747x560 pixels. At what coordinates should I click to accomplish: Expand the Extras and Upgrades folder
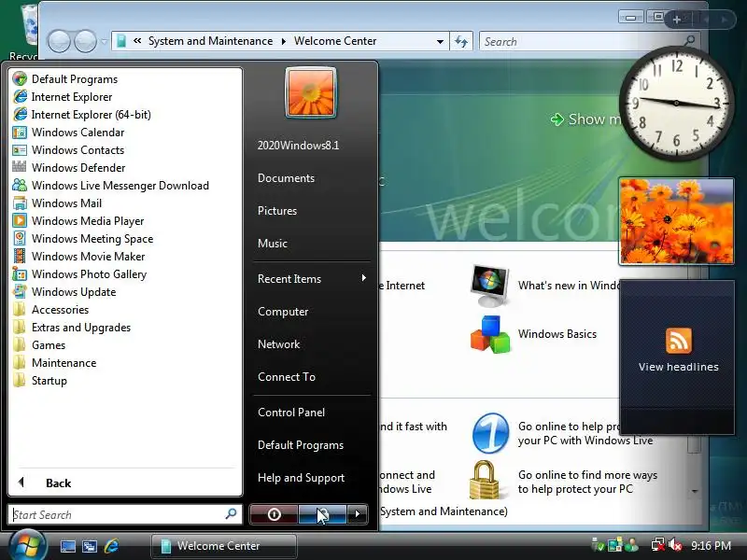click(72, 328)
